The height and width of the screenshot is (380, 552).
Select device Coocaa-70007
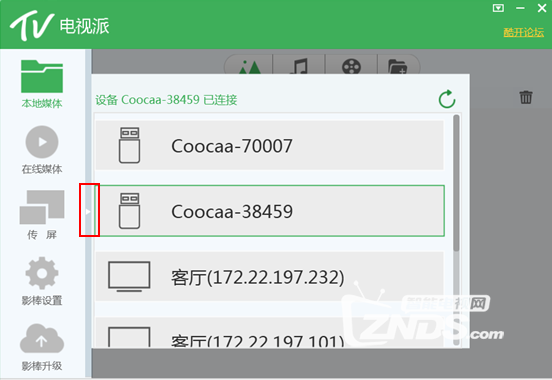pyautogui.click(x=270, y=145)
